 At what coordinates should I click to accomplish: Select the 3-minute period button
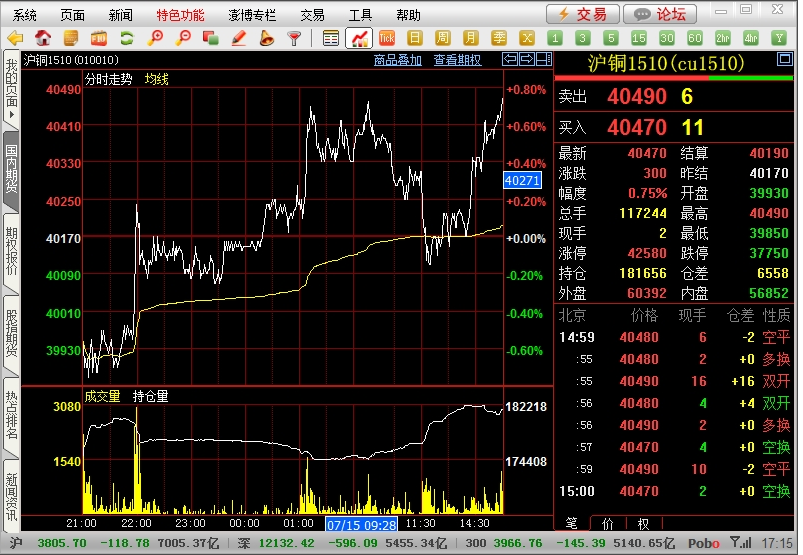click(582, 38)
